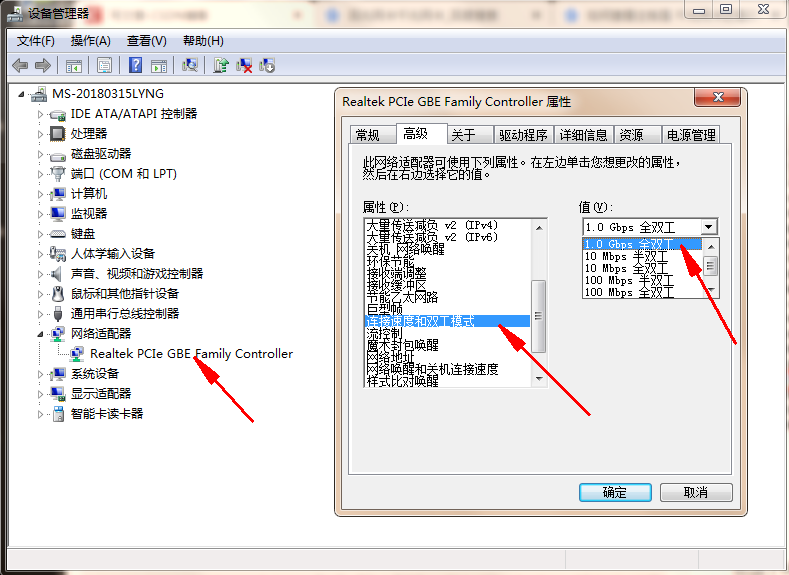Viewport: 789px width, 575px height.
Task: Expand the 系统设备 tree node
Action: tap(40, 374)
